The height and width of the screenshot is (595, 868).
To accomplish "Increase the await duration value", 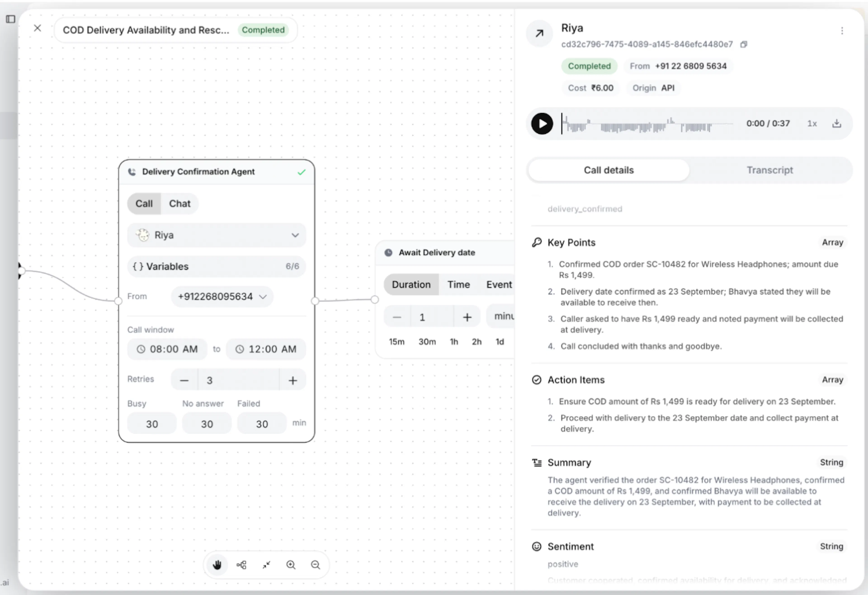I will [x=467, y=317].
